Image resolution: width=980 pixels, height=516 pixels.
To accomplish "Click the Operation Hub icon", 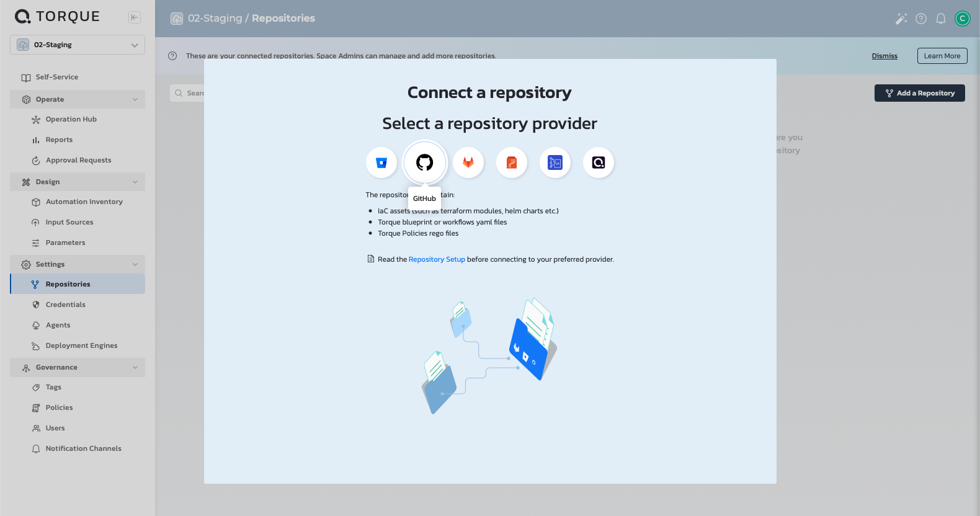I will tap(36, 120).
